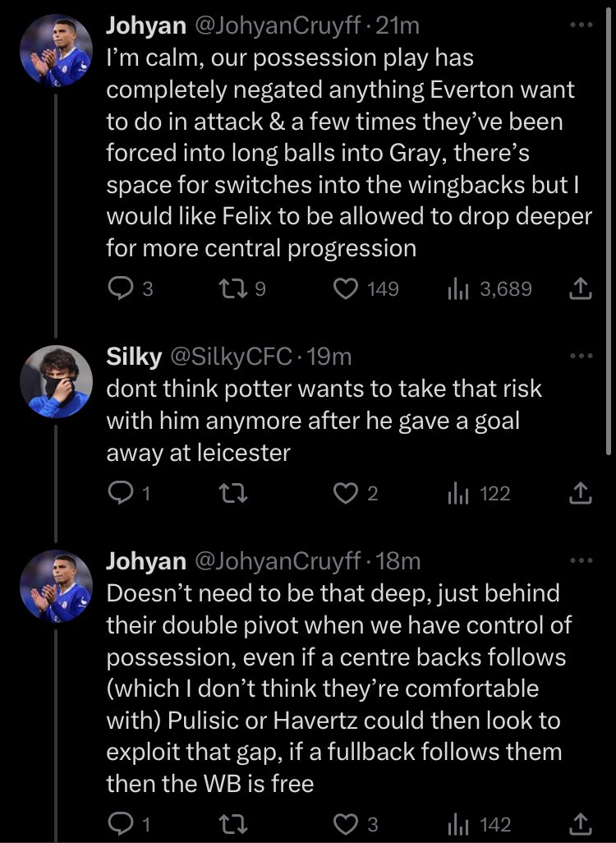
Task: Open more options on Johyan's 18m tweet
Action: coord(580,560)
